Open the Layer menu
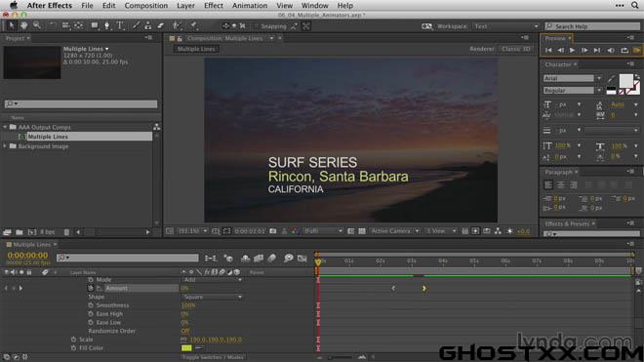Viewport: 644px width, 362px height. click(x=185, y=5)
